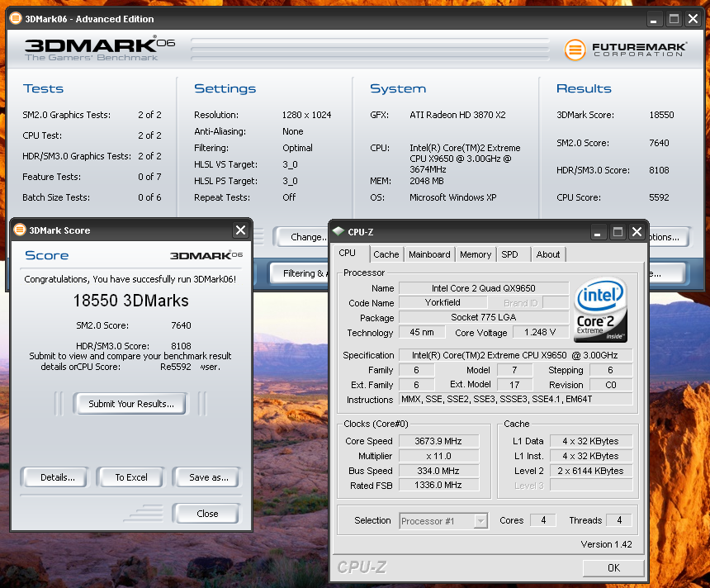Close the 3DMark Score dialog
Screen dimensions: 710x588
point(240,230)
